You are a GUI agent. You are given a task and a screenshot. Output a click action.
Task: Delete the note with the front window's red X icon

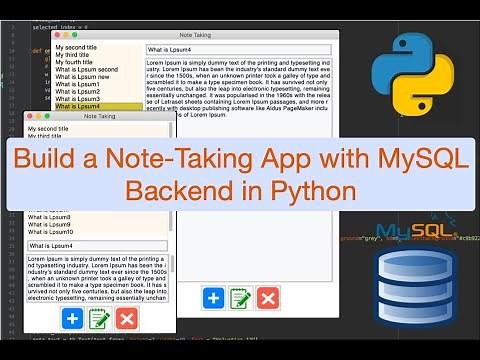pyautogui.click(x=127, y=318)
